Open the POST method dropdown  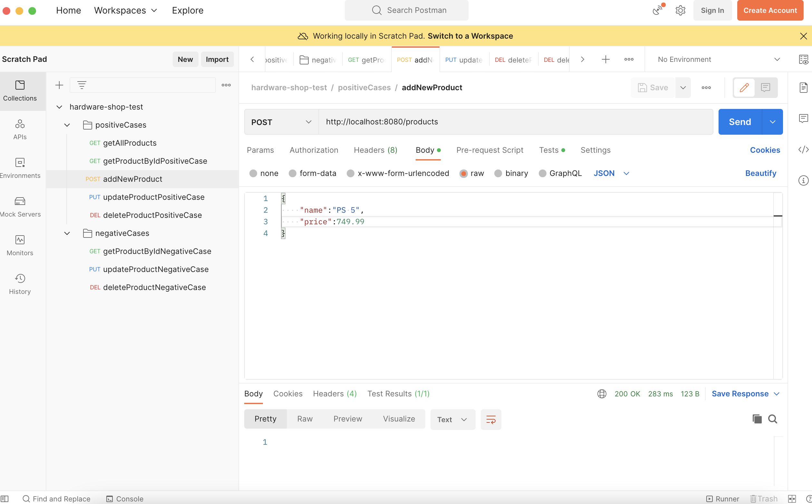click(281, 122)
